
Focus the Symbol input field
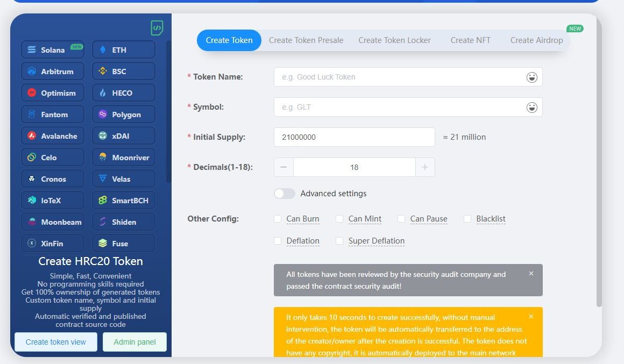coord(408,107)
